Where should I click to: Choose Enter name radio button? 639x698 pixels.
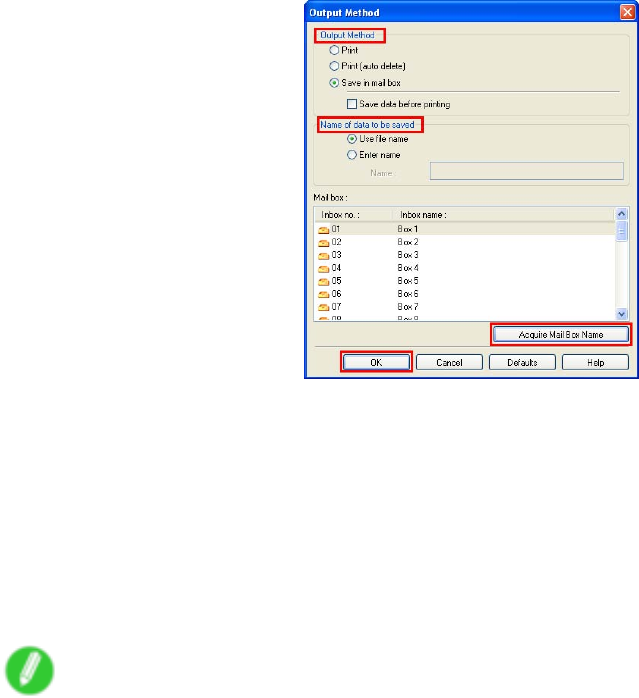352,155
